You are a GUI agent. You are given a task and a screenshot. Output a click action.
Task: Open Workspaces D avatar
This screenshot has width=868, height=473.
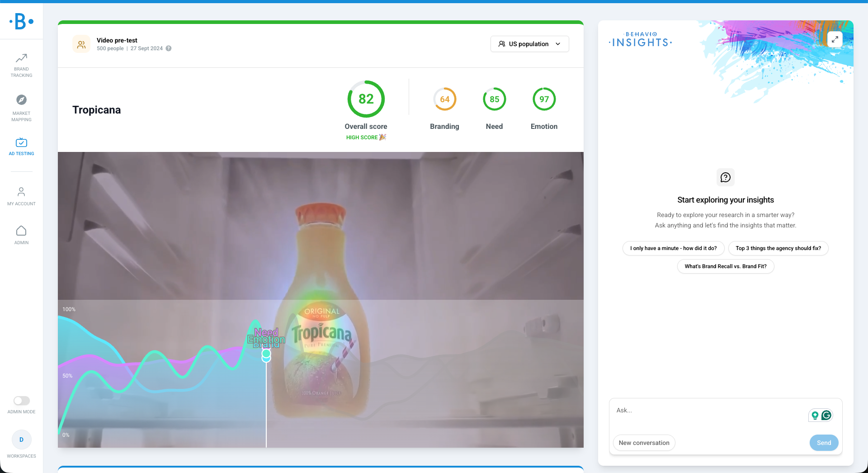[x=21, y=440]
